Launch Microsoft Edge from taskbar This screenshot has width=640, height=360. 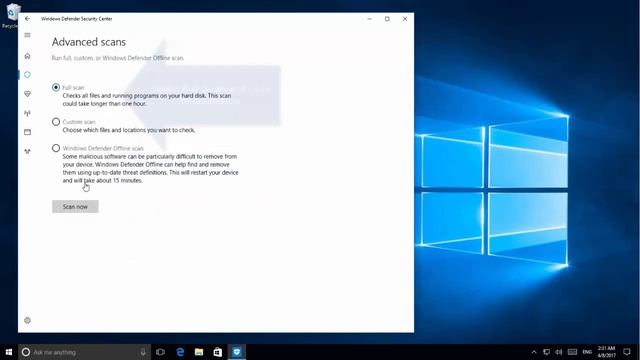[x=180, y=352]
